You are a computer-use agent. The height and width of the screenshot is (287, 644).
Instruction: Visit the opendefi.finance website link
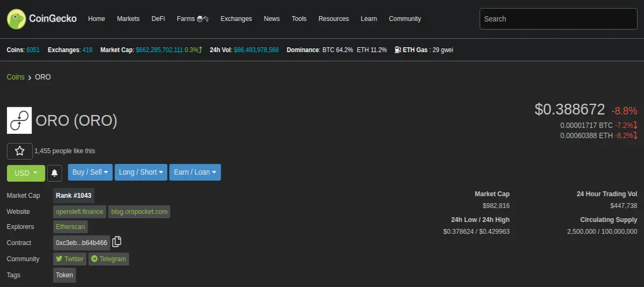(79, 212)
